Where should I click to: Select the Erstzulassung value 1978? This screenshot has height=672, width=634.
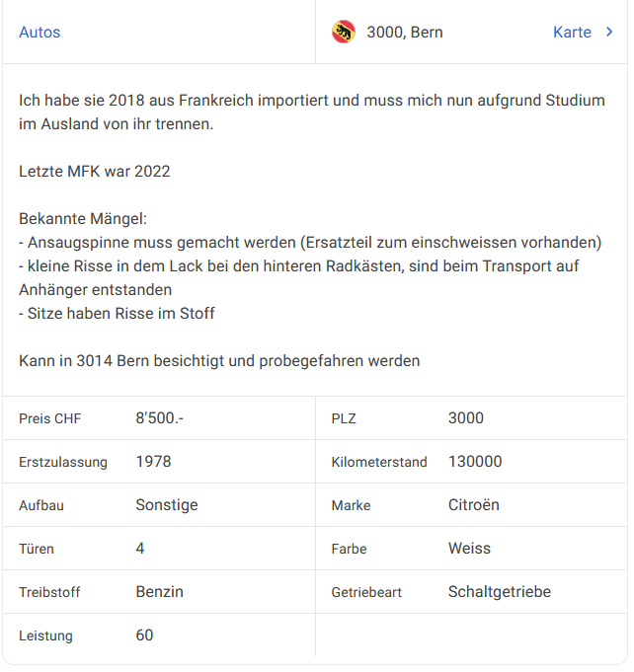pyautogui.click(x=154, y=462)
